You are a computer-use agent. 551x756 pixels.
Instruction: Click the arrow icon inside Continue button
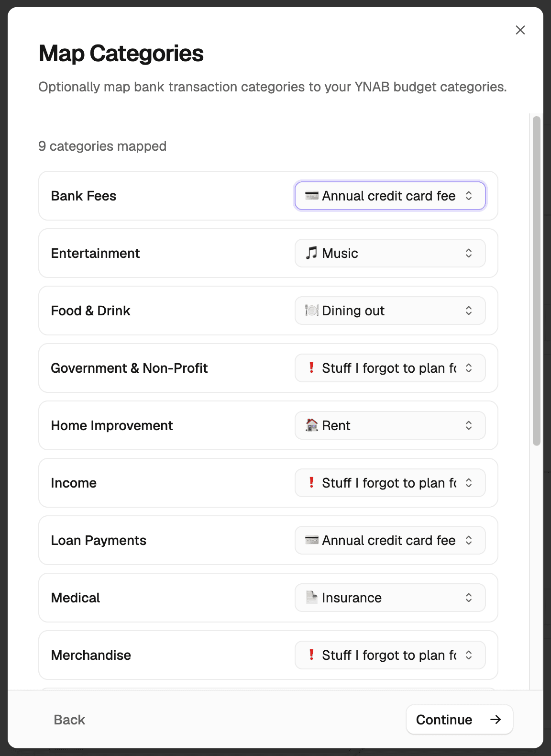(x=496, y=719)
